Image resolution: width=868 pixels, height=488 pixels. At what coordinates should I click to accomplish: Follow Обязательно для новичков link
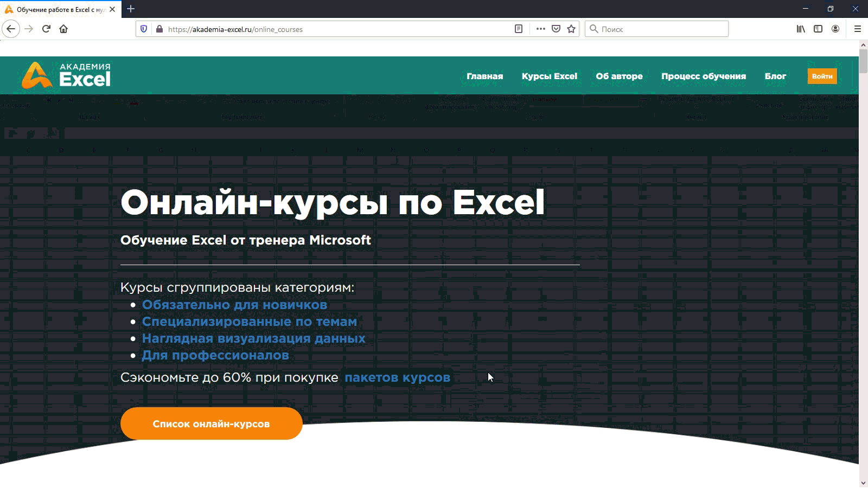[x=234, y=305]
